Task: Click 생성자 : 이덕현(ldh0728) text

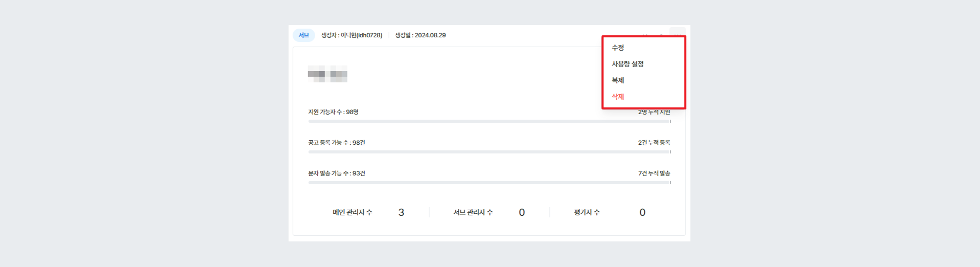Action: tap(352, 35)
